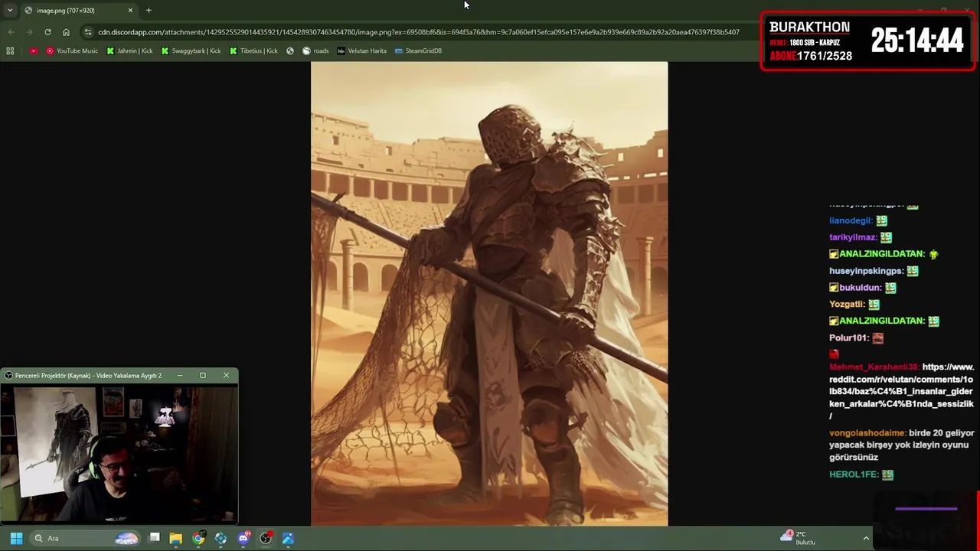980x551 pixels.
Task: Open the Windows Start menu
Action: point(16,538)
